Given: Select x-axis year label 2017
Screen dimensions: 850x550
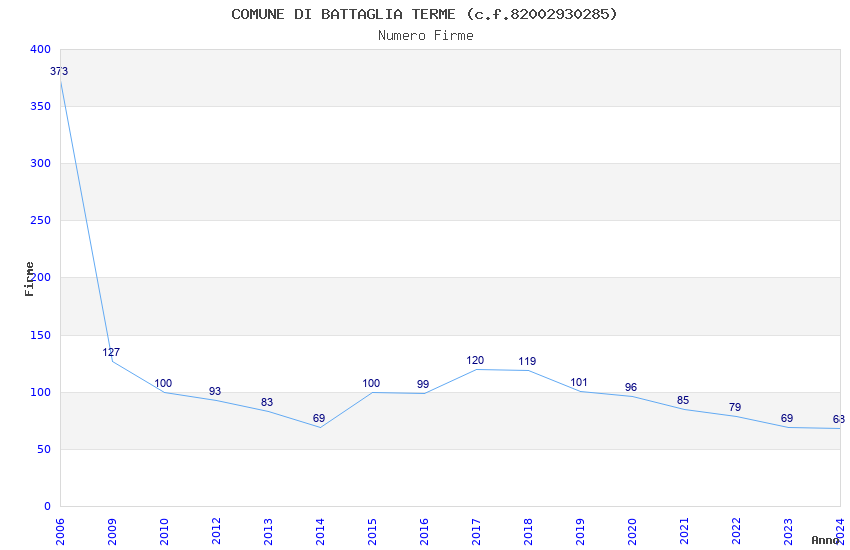Looking at the screenshot, I should 476,531.
